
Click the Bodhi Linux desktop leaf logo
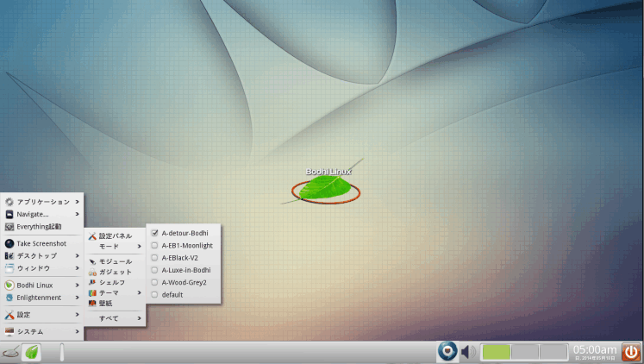coord(326,188)
